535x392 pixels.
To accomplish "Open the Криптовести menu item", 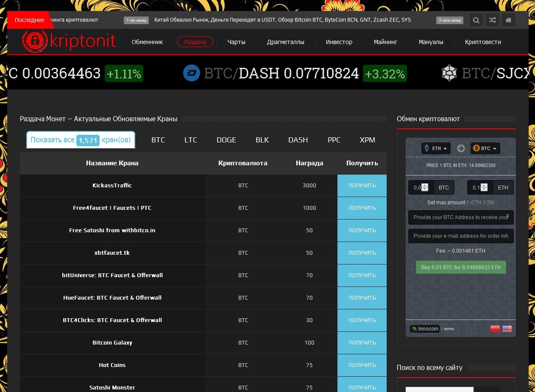I will [483, 42].
